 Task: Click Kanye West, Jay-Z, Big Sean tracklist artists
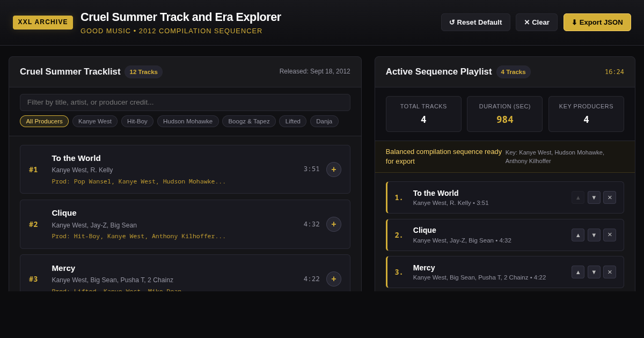(94, 225)
